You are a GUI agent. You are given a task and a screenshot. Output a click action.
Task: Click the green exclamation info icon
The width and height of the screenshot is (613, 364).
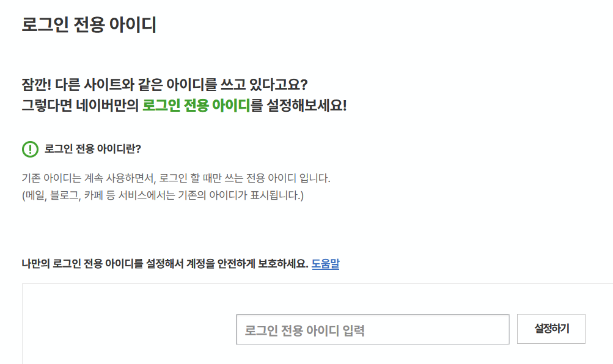click(30, 149)
